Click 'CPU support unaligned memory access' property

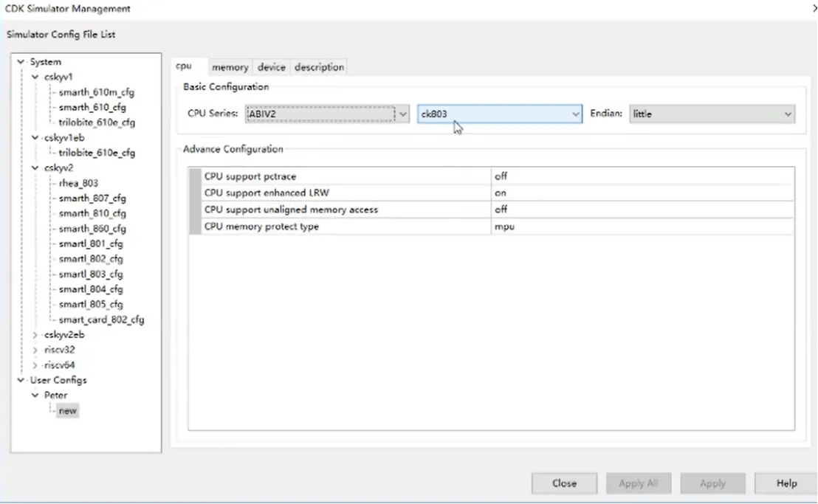click(291, 210)
